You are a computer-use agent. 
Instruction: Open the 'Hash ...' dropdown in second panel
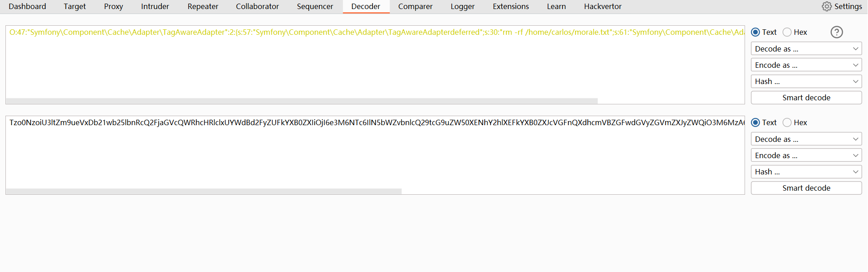coord(806,172)
